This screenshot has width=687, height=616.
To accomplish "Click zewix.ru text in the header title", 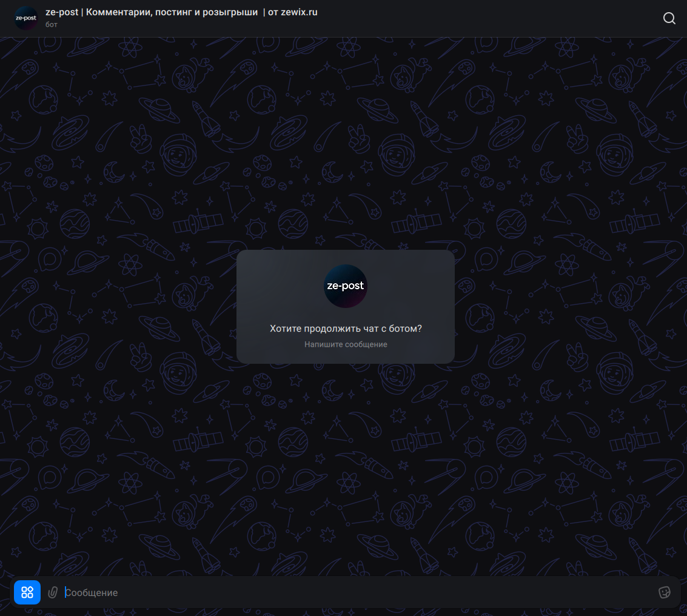I will (299, 12).
